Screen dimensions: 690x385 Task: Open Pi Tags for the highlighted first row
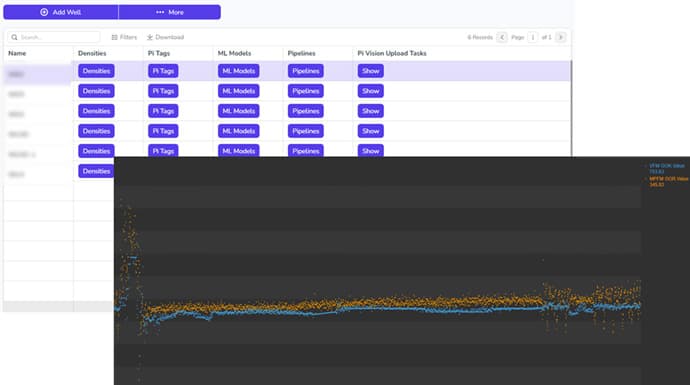coord(163,71)
